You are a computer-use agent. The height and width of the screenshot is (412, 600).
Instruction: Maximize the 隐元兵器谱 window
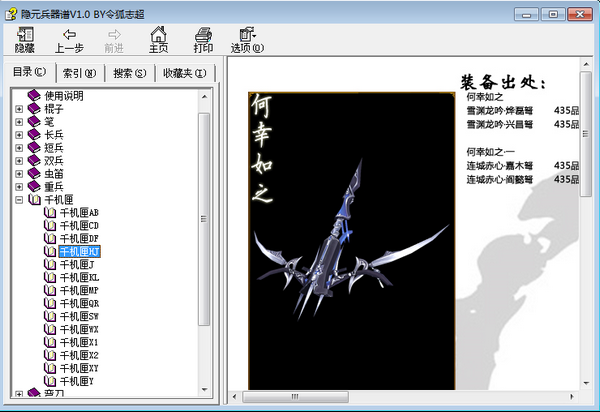(553, 15)
